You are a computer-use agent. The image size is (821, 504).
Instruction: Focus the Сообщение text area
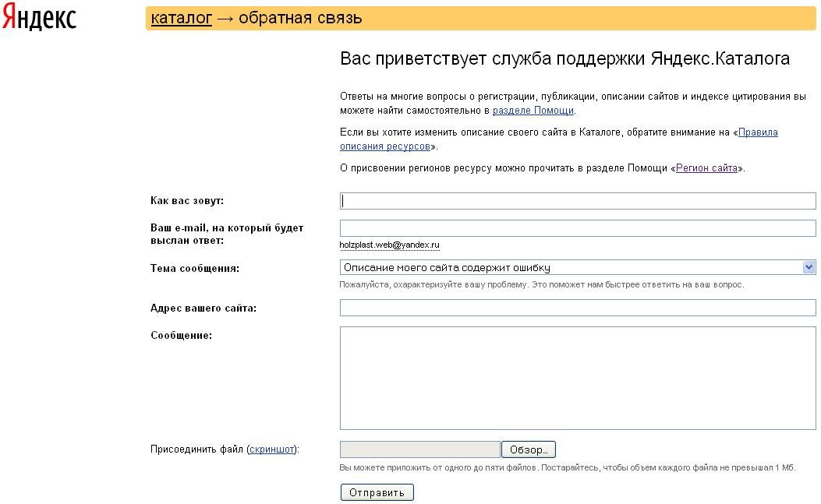point(577,378)
